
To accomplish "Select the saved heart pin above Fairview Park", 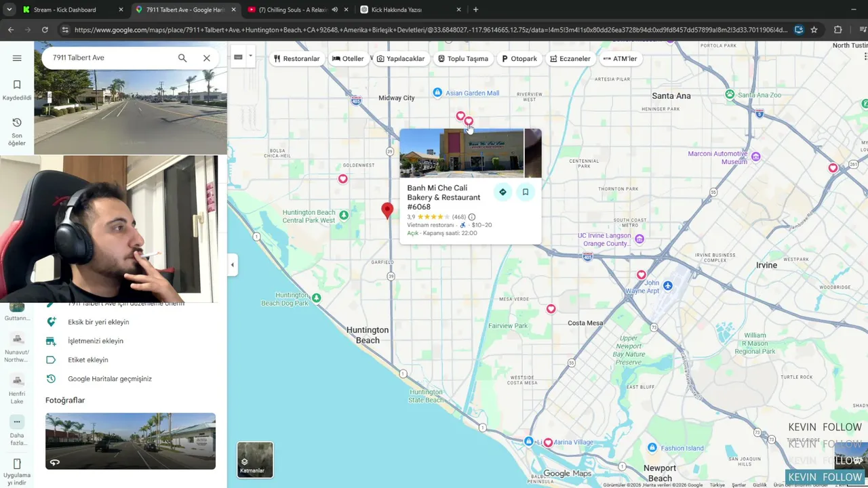I will point(551,309).
